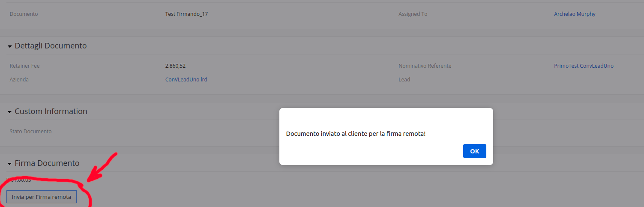
Task: Click the Firma Documento section title text
Action: pyautogui.click(x=47, y=163)
